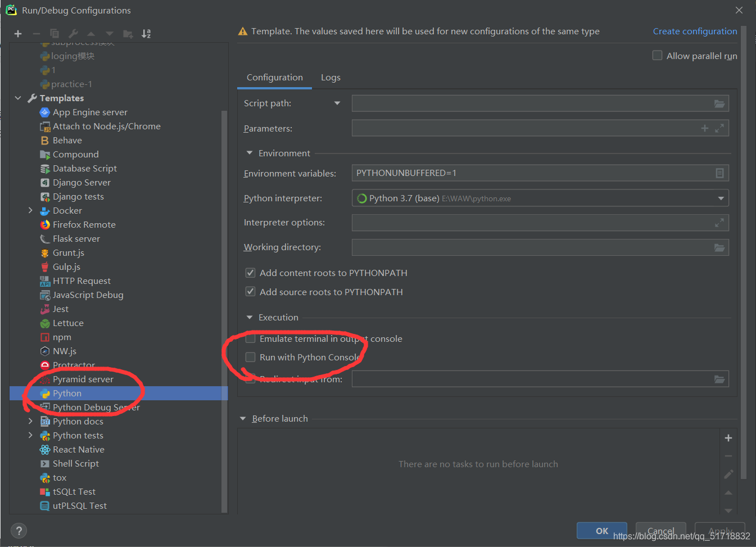Image resolution: width=756 pixels, height=547 pixels.
Task: Click the Move Down arrow in toolbar
Action: pyautogui.click(x=110, y=34)
